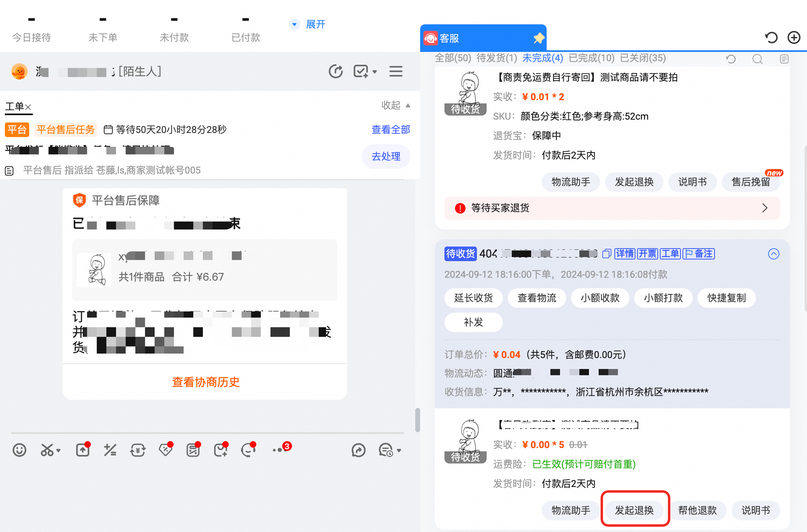Click the coupon tag icon with red dot
Screen dimensions: 807x532
coord(165,450)
